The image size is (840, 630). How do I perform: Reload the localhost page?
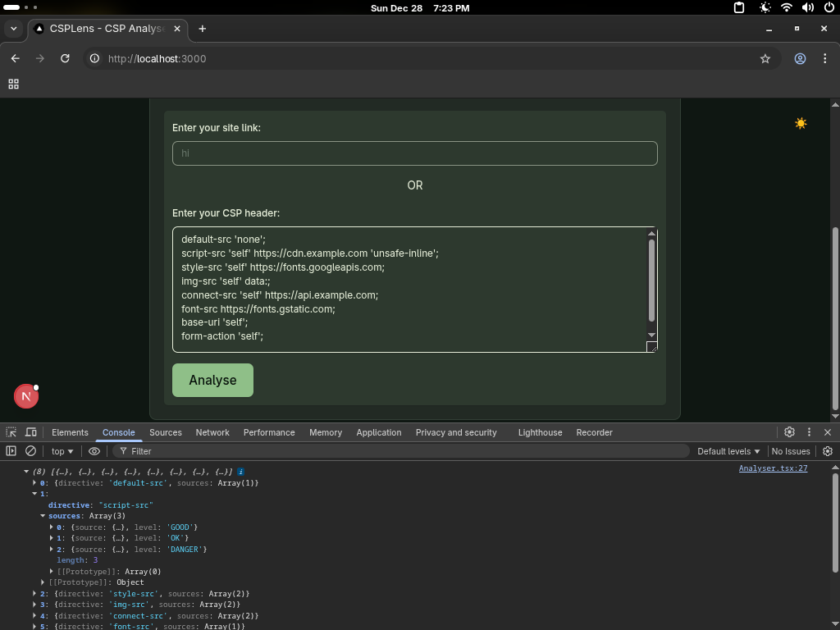click(65, 59)
